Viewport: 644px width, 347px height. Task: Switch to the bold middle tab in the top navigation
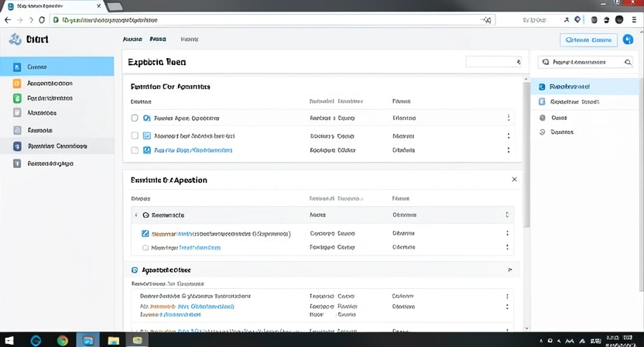(158, 39)
